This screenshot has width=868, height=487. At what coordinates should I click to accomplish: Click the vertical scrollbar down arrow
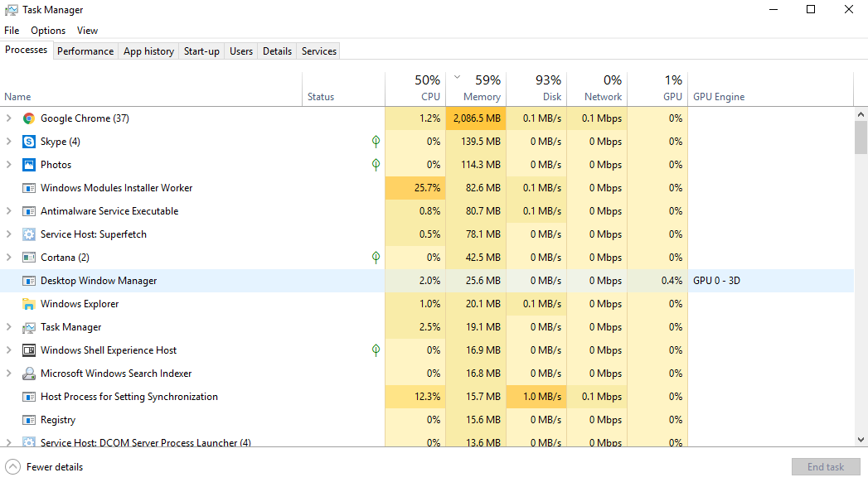(861, 440)
